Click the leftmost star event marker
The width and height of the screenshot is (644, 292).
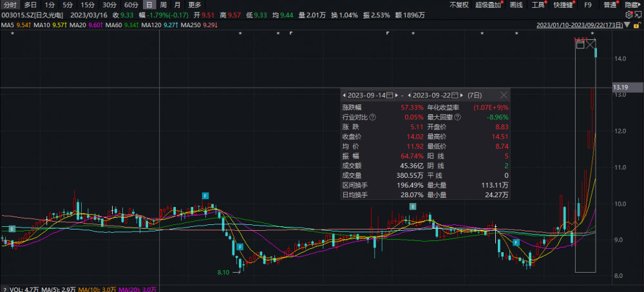(x=13, y=33)
